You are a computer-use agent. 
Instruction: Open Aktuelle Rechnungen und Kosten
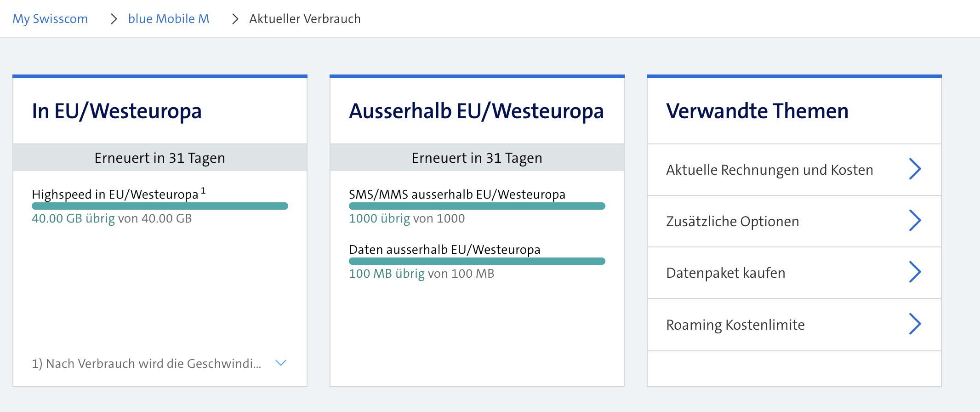[769, 169]
